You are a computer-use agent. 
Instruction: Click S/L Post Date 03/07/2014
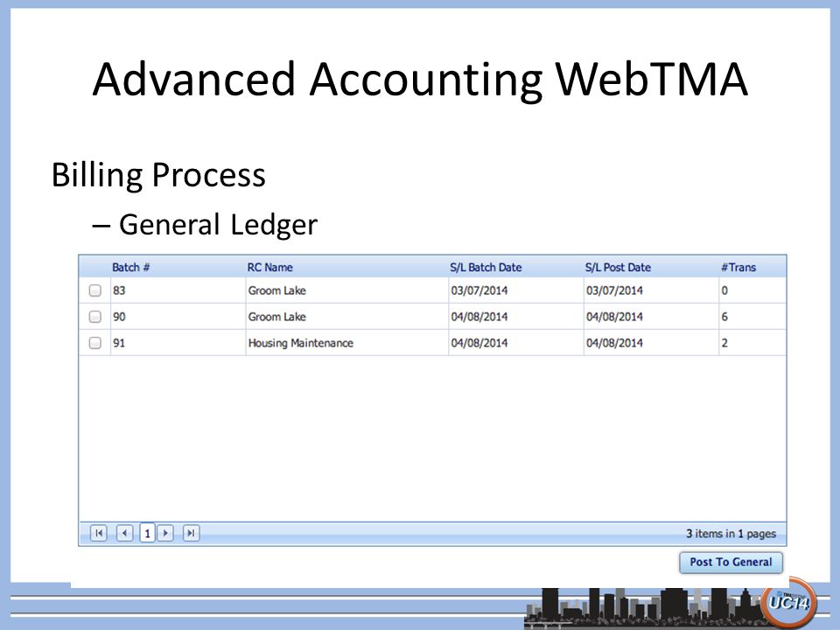pyautogui.click(x=614, y=290)
